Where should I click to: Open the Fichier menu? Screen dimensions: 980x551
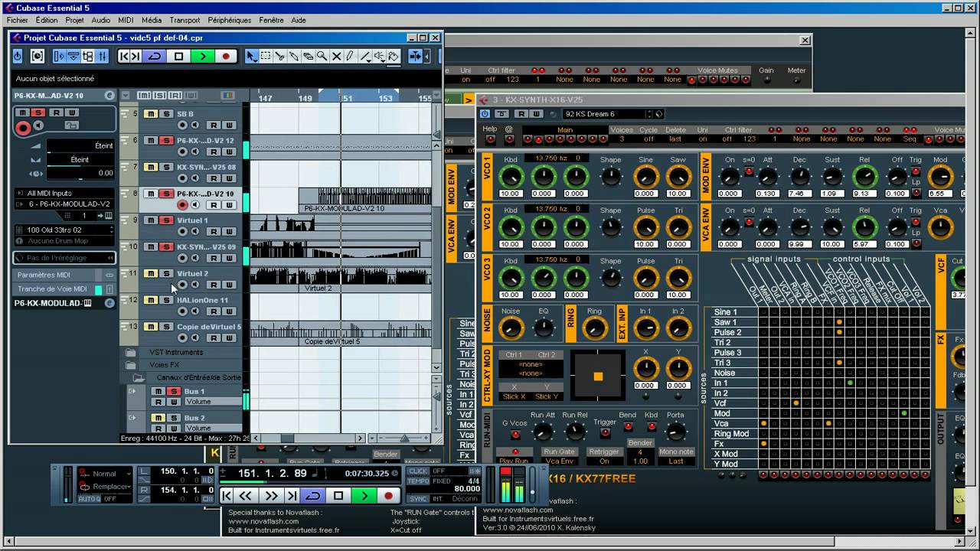pyautogui.click(x=18, y=21)
